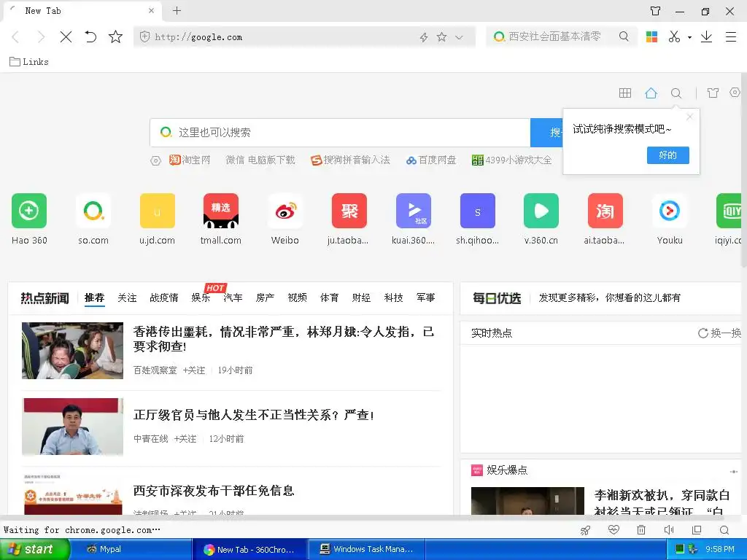Screen dimensions: 747x560
Task: Click the +关注 next to 百姓观察室
Action: [194, 370]
